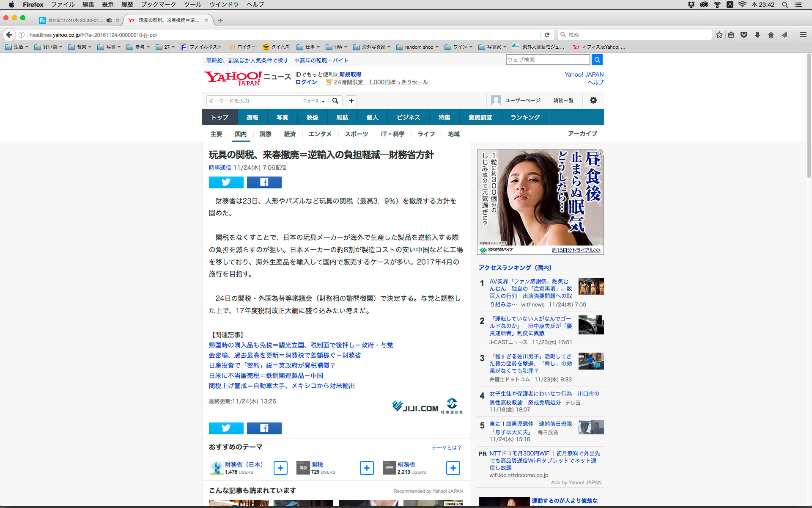The width and height of the screenshot is (812, 508).
Task: Select the ランキング navigation tab
Action: pos(525,117)
